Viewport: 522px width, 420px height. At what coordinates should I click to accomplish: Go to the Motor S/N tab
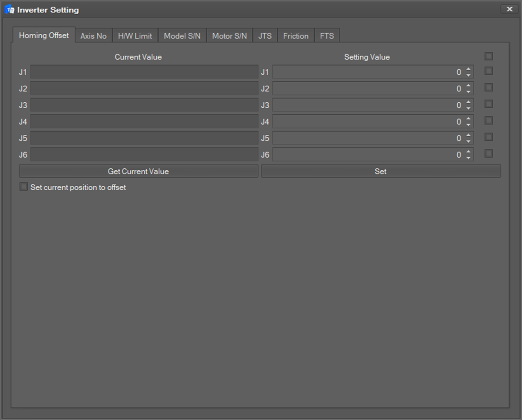pyautogui.click(x=229, y=36)
